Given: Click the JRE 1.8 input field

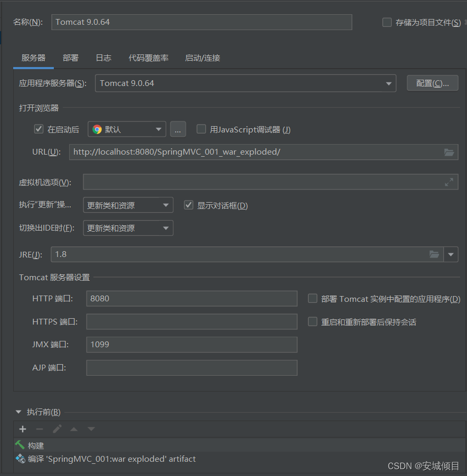Looking at the screenshot, I should (247, 254).
